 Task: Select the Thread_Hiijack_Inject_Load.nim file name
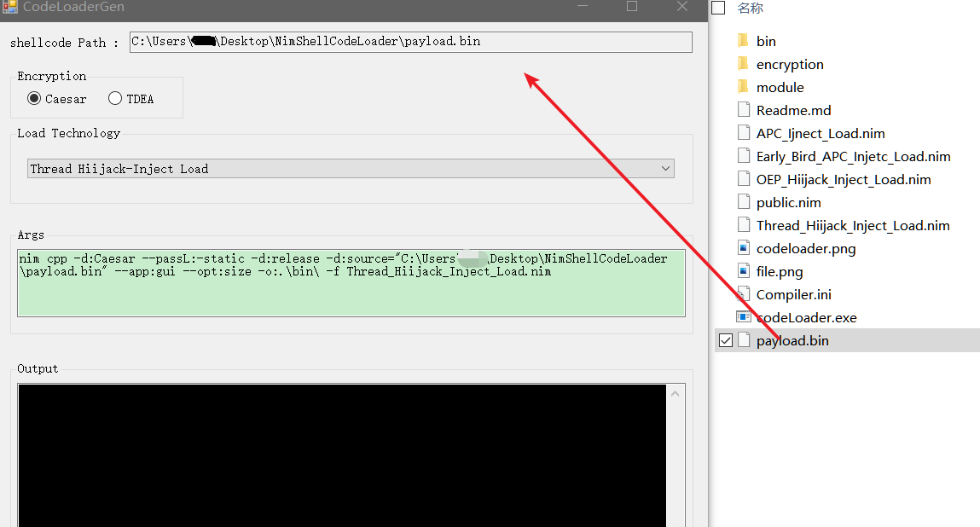[x=853, y=226]
